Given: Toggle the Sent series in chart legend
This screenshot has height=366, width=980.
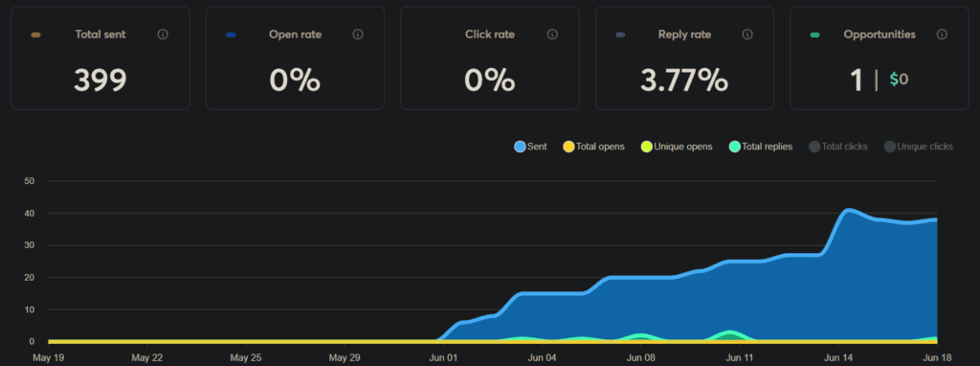Looking at the screenshot, I should pyautogui.click(x=530, y=147).
